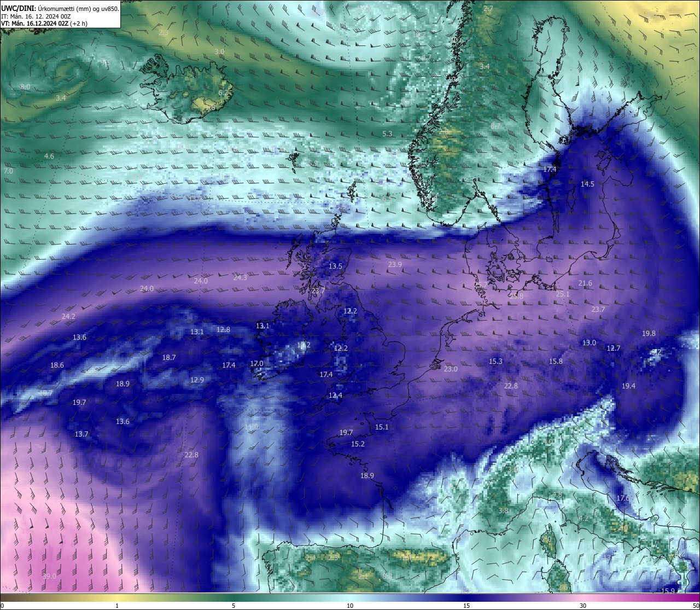
Task: Click the 12.9 value over the Atlantic
Action: click(197, 380)
